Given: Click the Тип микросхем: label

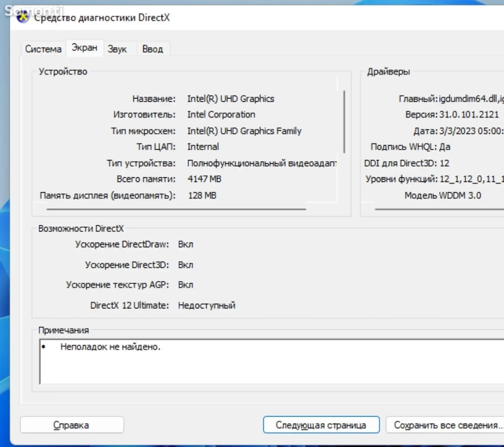Looking at the screenshot, I should coord(143,131).
